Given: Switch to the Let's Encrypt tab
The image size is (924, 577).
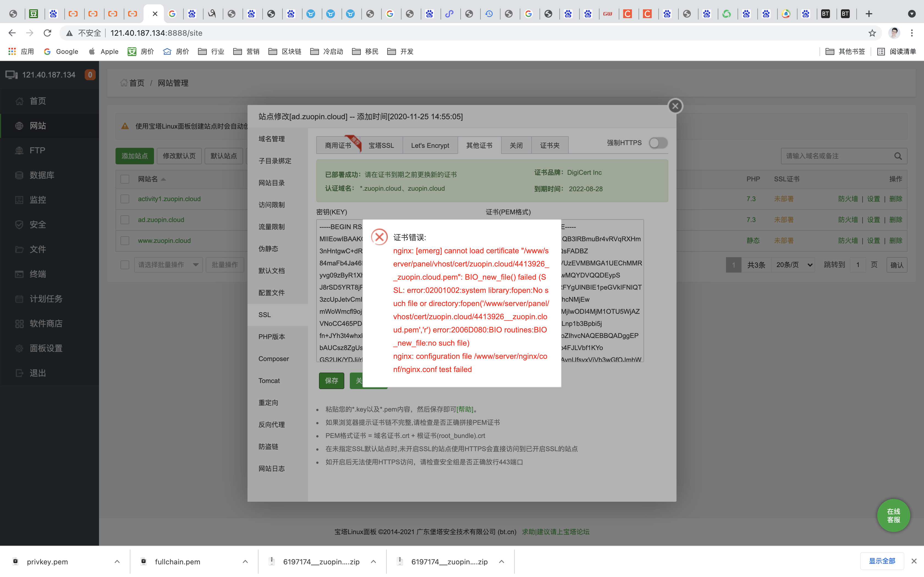Looking at the screenshot, I should 430,145.
